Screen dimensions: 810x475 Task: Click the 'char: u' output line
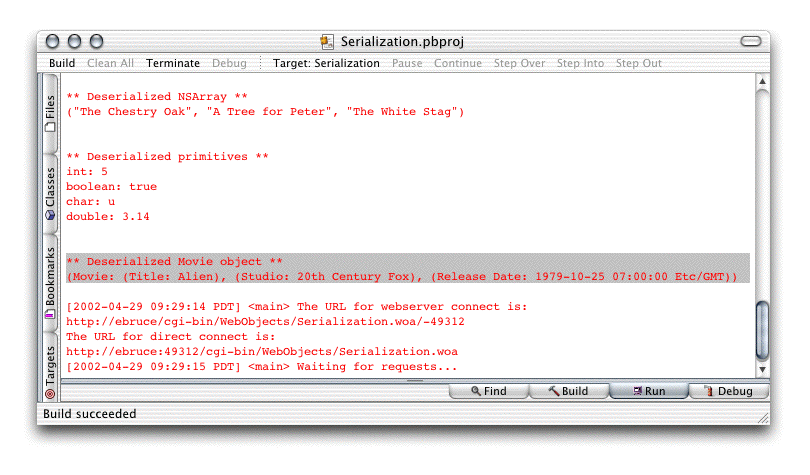click(90, 201)
